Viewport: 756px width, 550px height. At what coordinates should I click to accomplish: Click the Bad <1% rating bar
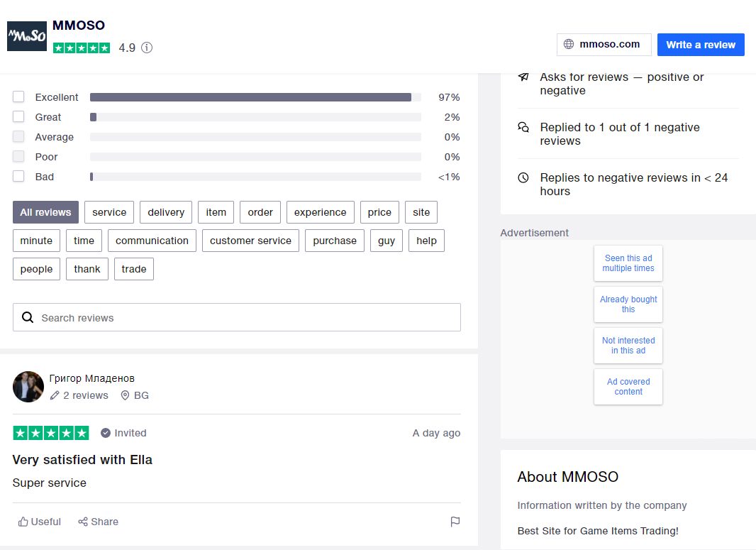click(x=255, y=177)
